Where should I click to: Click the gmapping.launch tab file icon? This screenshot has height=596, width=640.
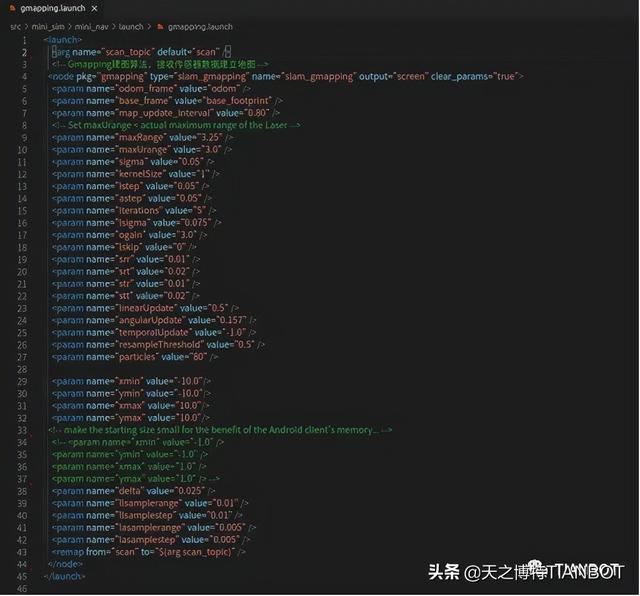[12, 7]
